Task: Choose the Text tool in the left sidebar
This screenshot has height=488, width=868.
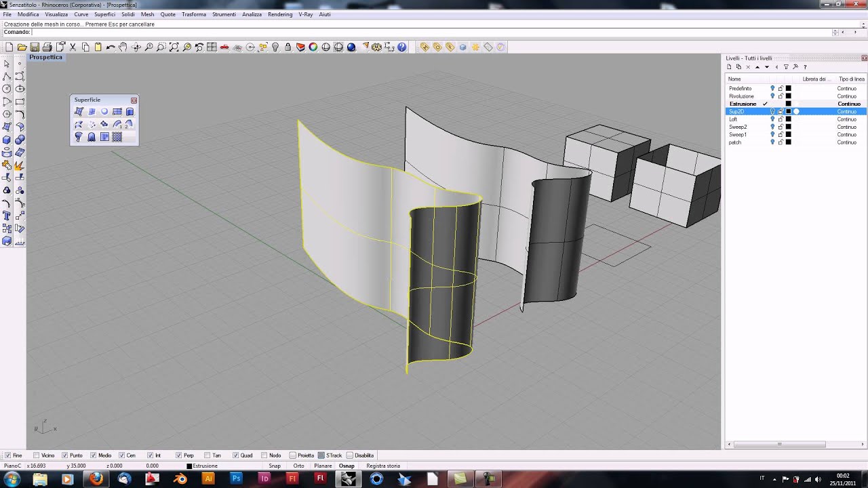Action: [x=7, y=216]
